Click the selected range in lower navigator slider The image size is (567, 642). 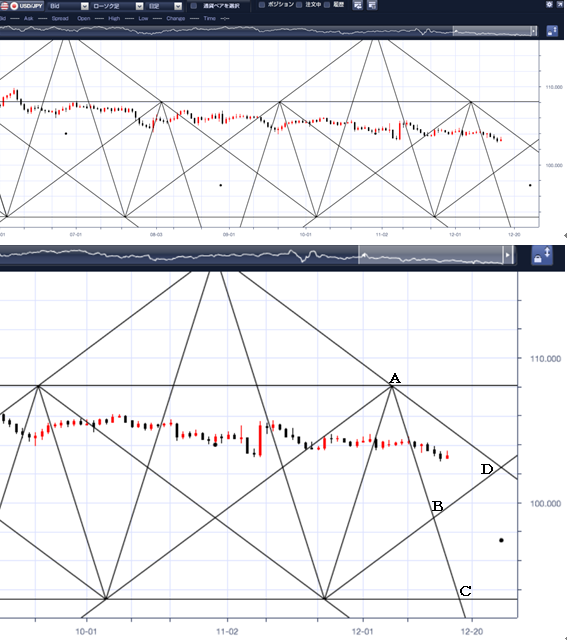pyautogui.click(x=431, y=255)
